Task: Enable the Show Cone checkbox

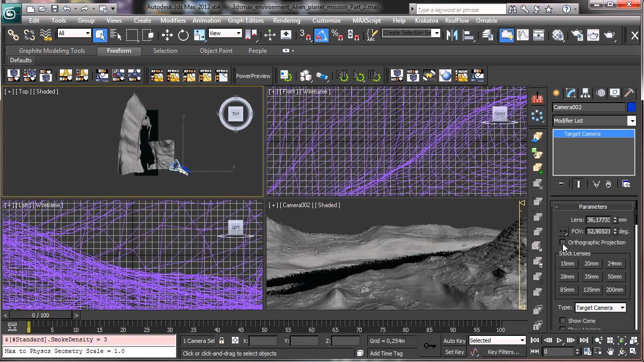Action: (562, 321)
